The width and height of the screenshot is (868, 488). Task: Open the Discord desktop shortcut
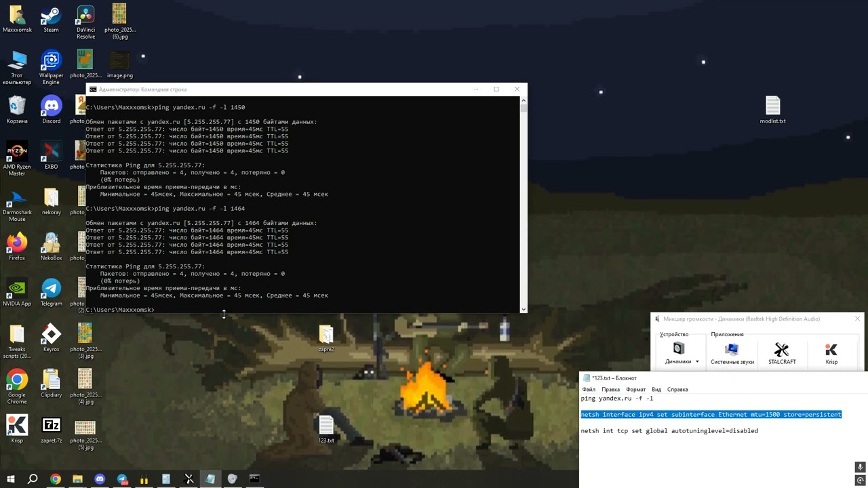click(51, 109)
